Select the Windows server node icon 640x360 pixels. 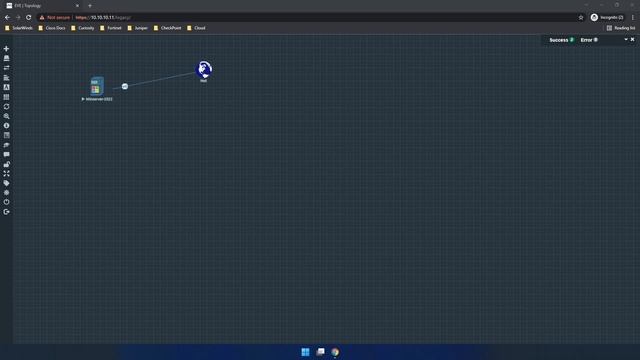pos(97,86)
